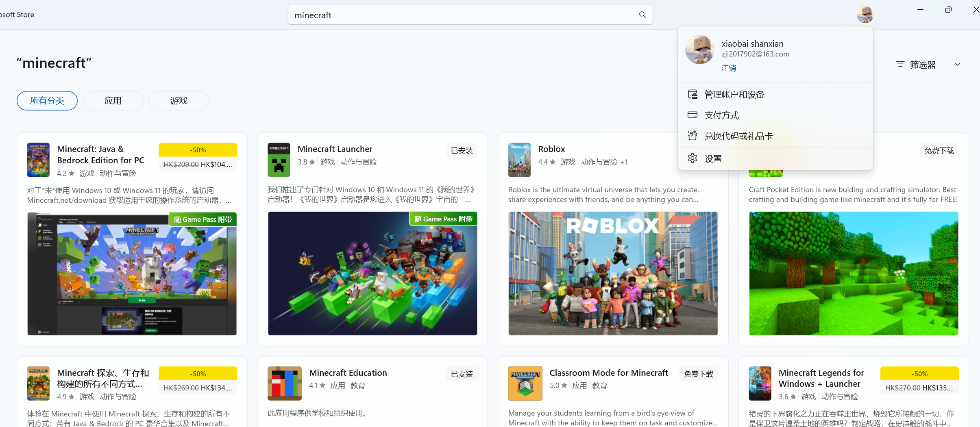
Task: Click the 注销 sign-out link
Action: click(x=729, y=68)
